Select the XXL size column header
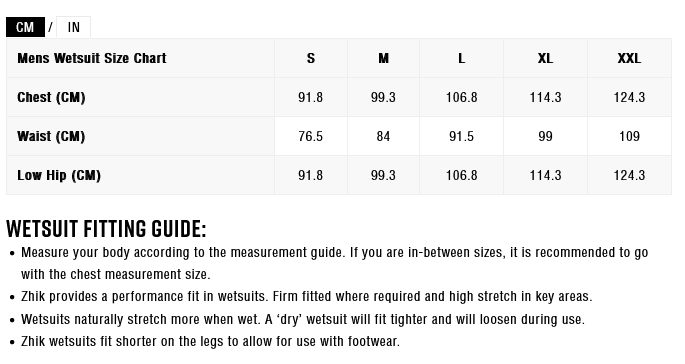This screenshot has width=685, height=364. (x=629, y=58)
